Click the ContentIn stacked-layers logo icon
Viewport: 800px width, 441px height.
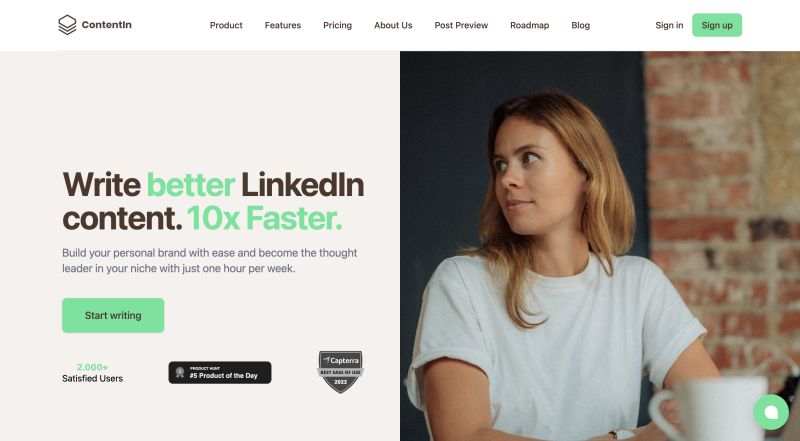coord(67,25)
